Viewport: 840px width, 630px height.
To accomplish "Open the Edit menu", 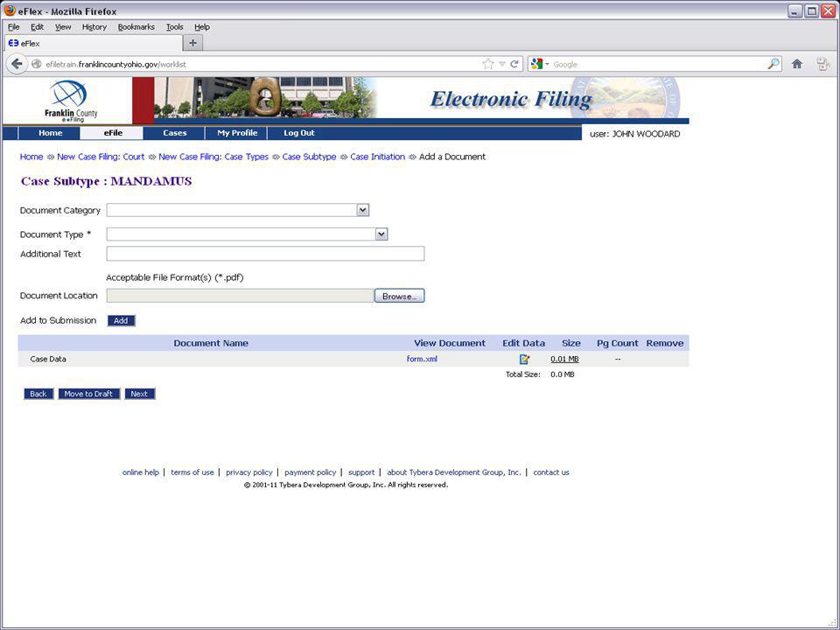I will (37, 27).
